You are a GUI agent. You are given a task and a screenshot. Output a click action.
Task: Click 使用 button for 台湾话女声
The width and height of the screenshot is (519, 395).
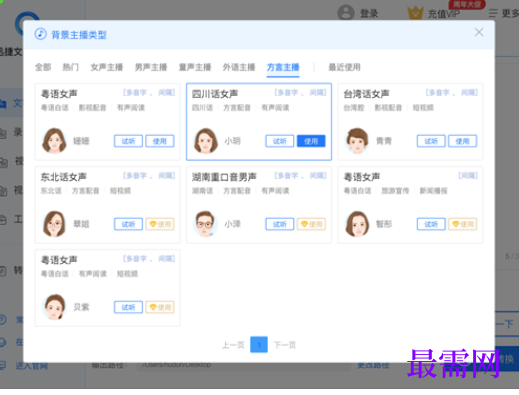(x=462, y=141)
